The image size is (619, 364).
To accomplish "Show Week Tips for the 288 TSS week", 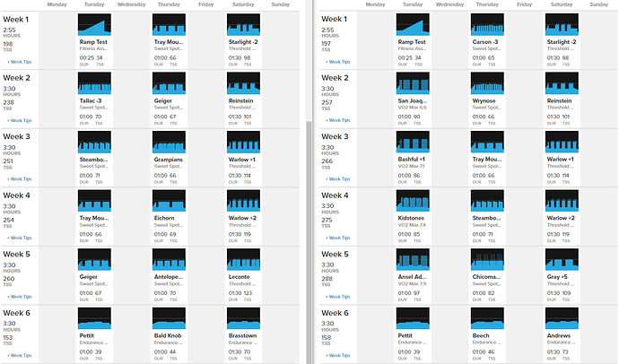I will pyautogui.click(x=337, y=297).
